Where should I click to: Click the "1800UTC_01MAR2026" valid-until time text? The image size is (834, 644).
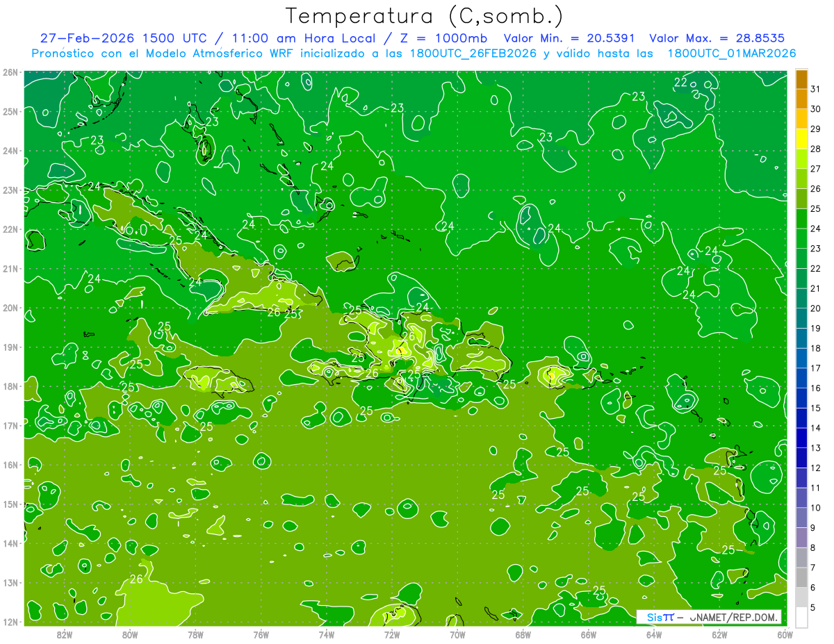tap(732, 53)
